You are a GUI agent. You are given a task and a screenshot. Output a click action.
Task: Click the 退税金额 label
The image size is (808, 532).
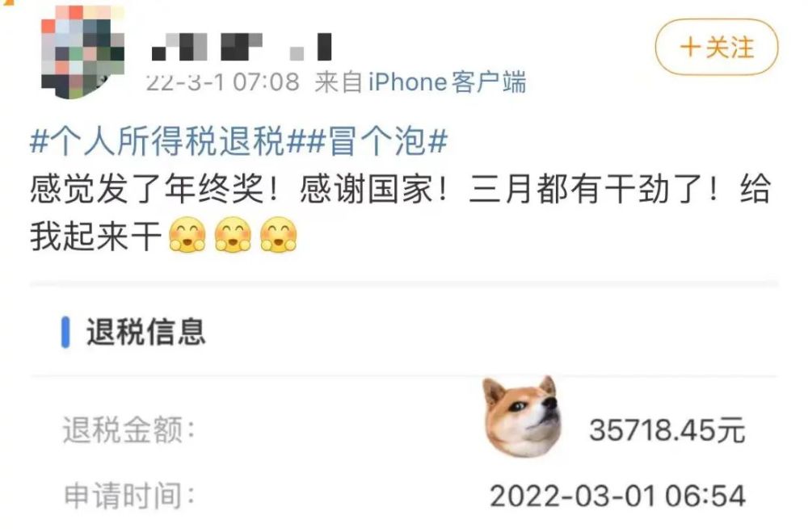128,430
